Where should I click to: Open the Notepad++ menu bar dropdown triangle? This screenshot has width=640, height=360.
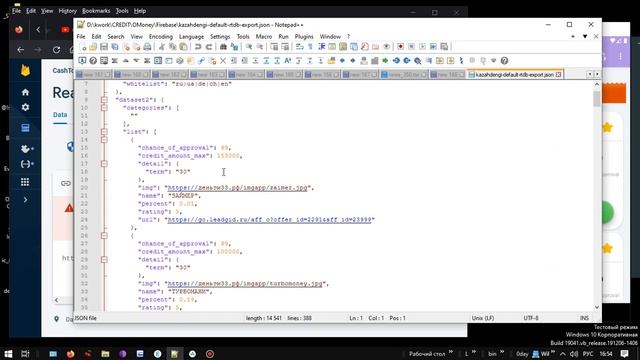[x=584, y=36]
